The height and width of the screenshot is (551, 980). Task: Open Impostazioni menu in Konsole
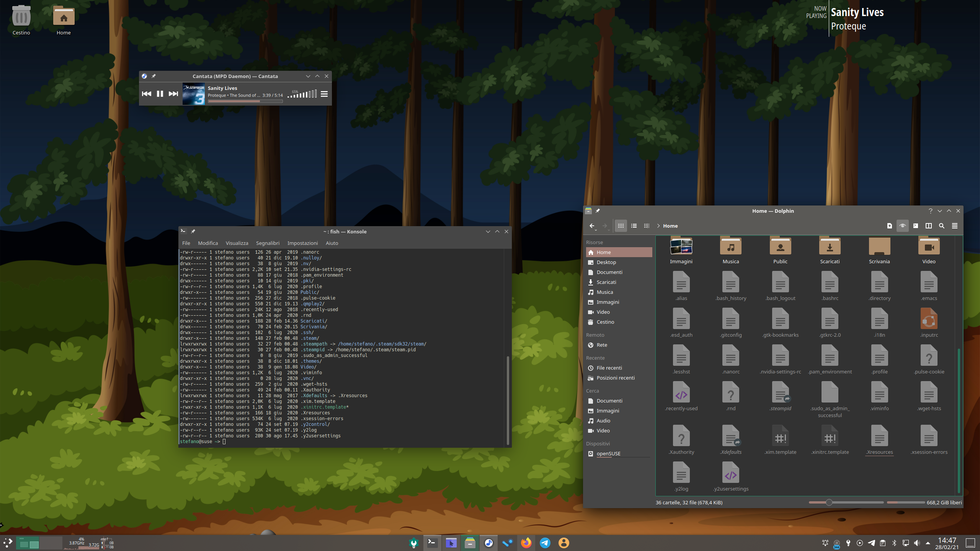tap(302, 243)
